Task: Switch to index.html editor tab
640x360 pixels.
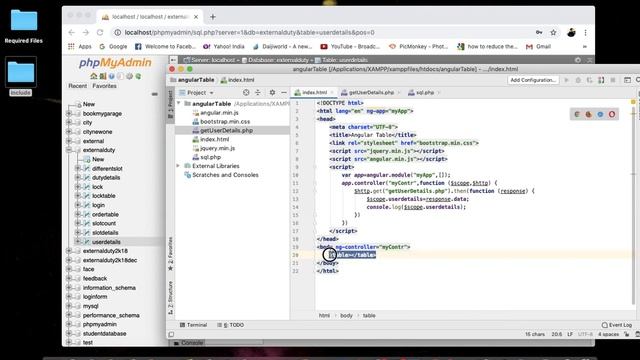Action: click(x=313, y=93)
